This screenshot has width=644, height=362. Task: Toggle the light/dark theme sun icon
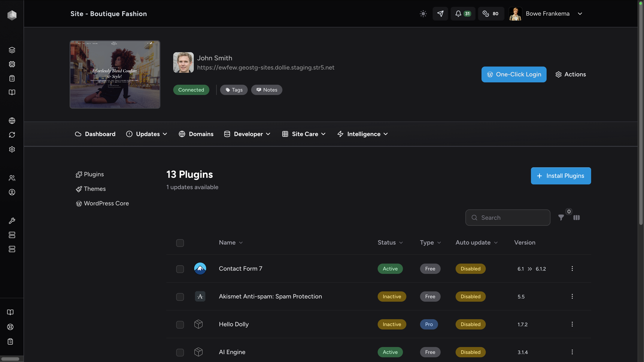423,14
